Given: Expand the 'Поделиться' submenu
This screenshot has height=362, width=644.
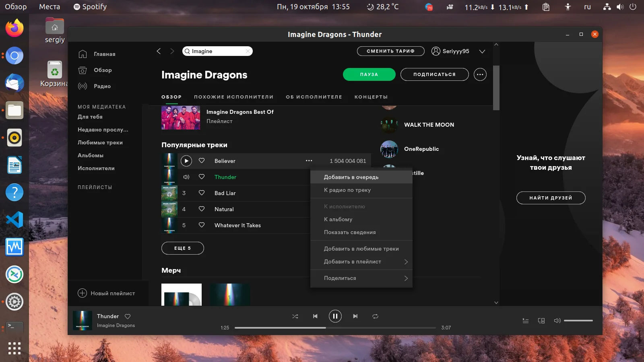Looking at the screenshot, I should coord(361,278).
